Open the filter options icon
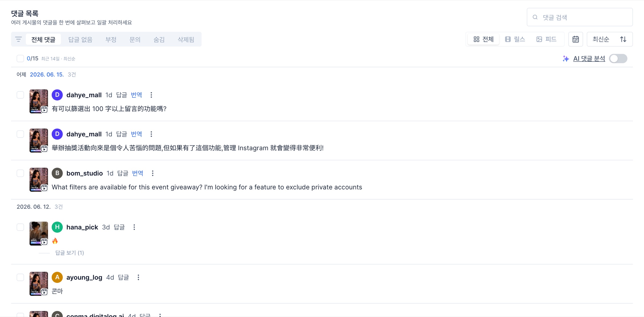 coord(19,39)
